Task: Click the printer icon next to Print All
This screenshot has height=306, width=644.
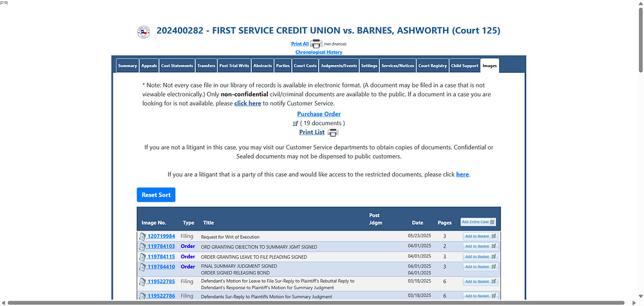Action: [316, 44]
